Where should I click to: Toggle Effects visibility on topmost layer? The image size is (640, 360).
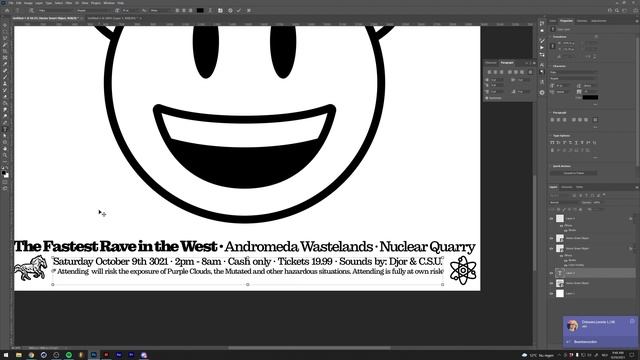561,225
